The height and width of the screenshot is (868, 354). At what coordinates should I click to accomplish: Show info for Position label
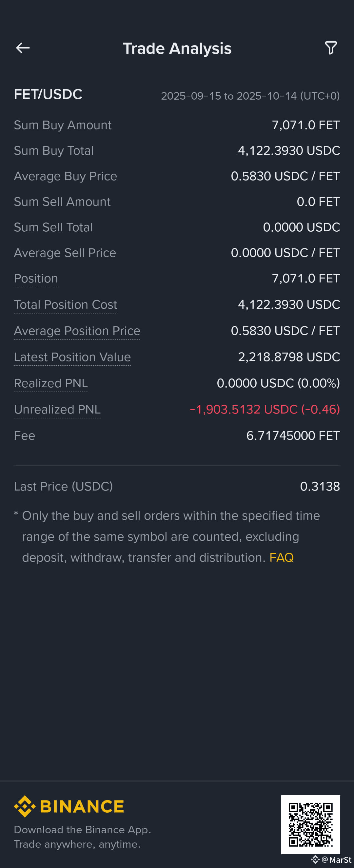36,279
